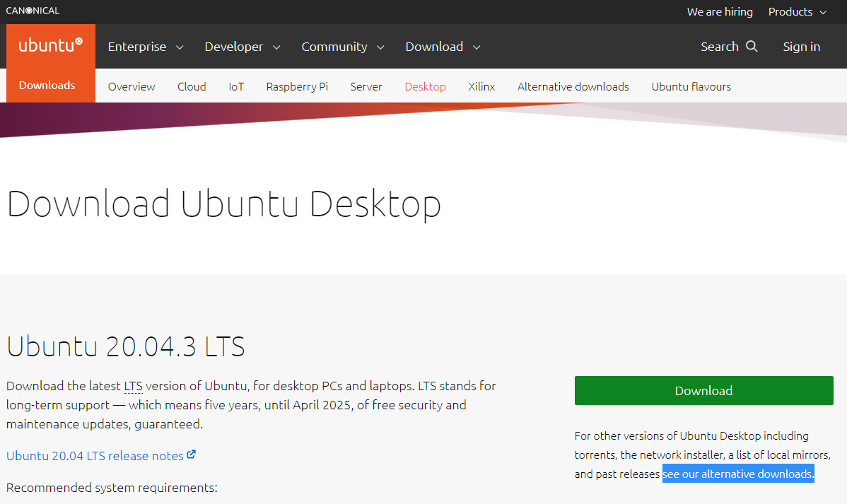Switch to the Raspberry Pi tab

(x=297, y=86)
